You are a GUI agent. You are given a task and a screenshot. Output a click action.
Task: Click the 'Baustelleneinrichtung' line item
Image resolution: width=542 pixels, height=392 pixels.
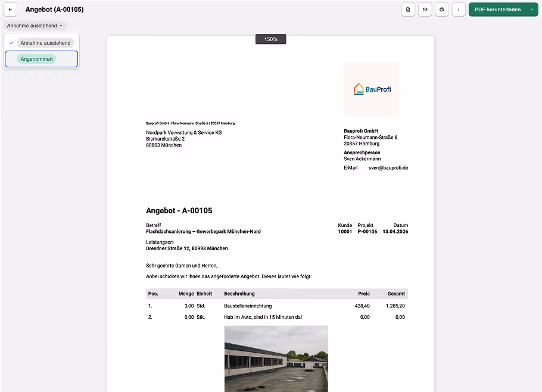pyautogui.click(x=248, y=306)
